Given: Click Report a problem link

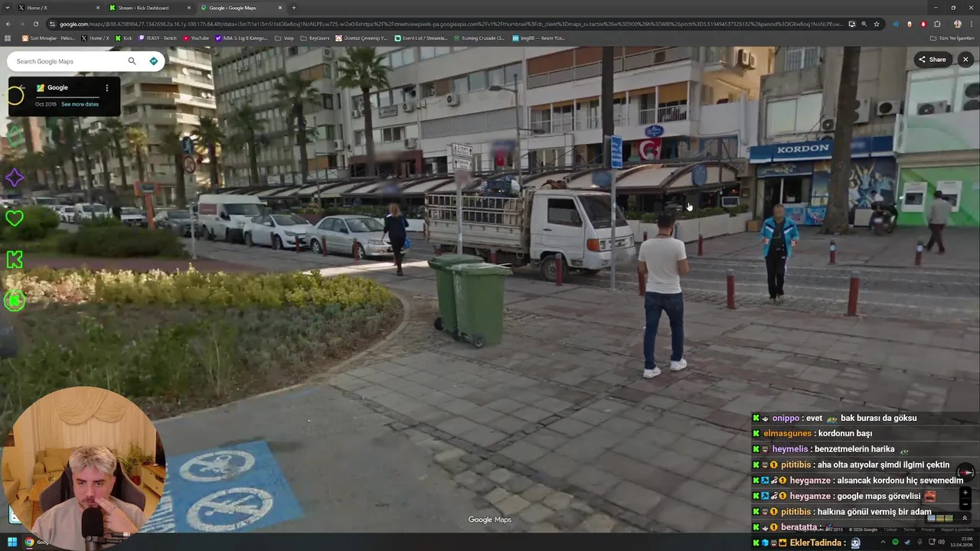Looking at the screenshot, I should (958, 530).
